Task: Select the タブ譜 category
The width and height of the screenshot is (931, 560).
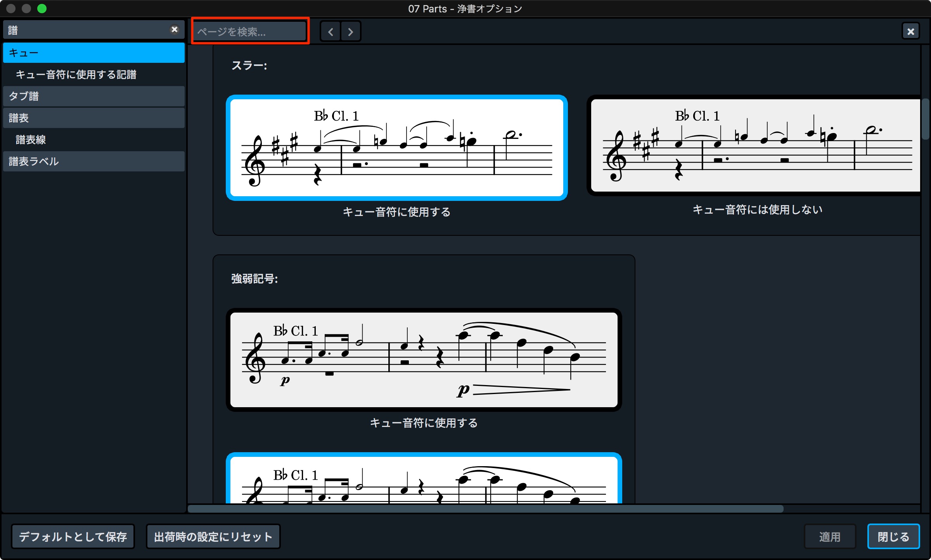Action: click(x=94, y=96)
